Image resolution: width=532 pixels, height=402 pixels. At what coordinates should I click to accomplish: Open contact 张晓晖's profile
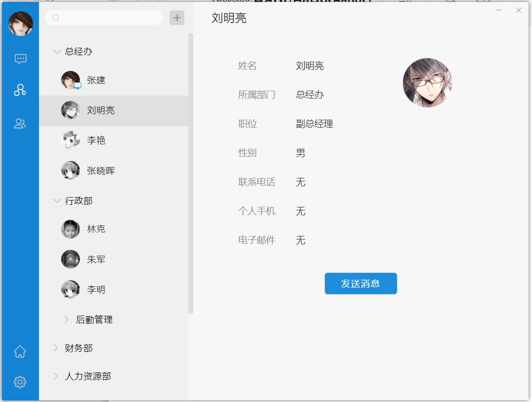(101, 171)
